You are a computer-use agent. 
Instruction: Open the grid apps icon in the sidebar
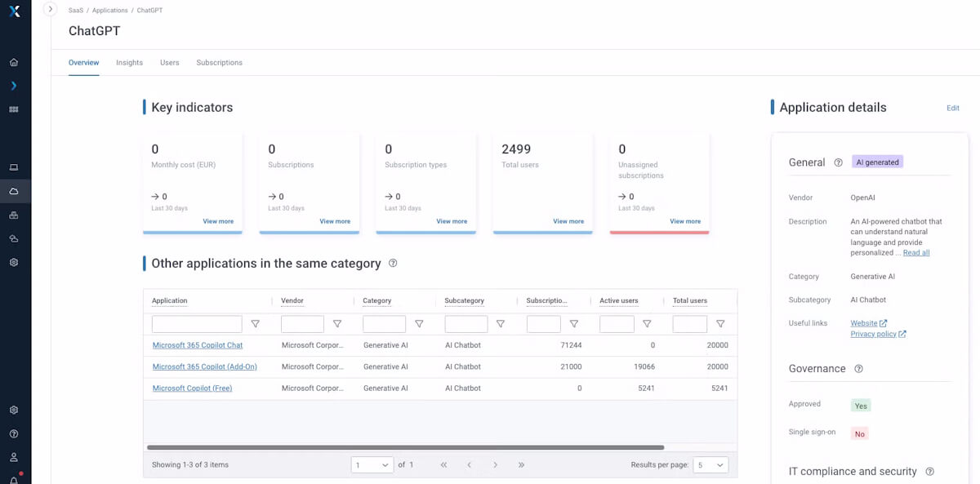(x=14, y=109)
